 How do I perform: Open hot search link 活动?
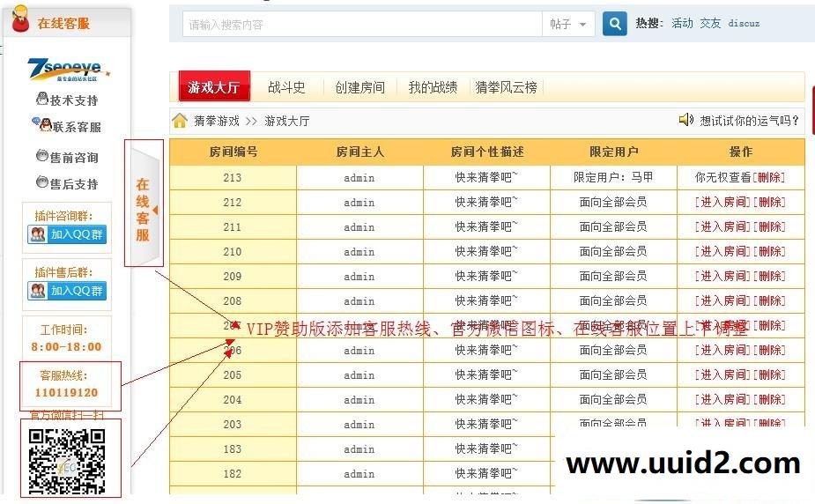click(x=682, y=23)
